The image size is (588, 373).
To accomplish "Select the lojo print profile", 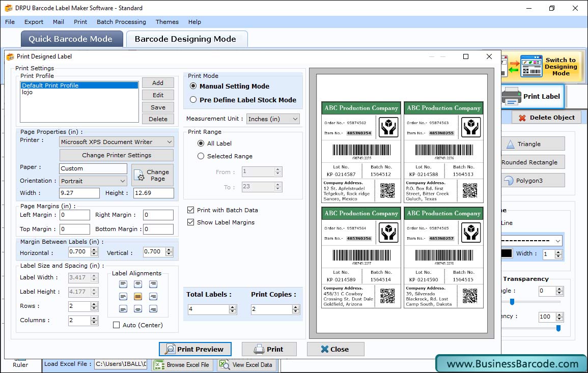I will point(27,92).
